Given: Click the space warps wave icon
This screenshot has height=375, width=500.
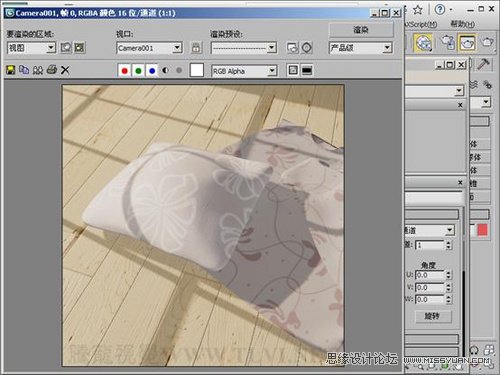Looking at the screenshot, I should pos(474,84).
